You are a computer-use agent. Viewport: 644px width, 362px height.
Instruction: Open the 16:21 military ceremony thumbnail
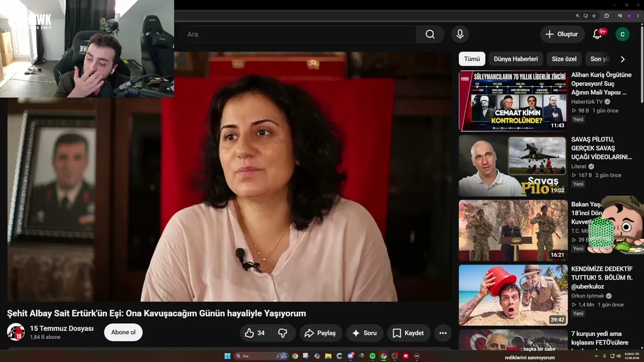(513, 230)
